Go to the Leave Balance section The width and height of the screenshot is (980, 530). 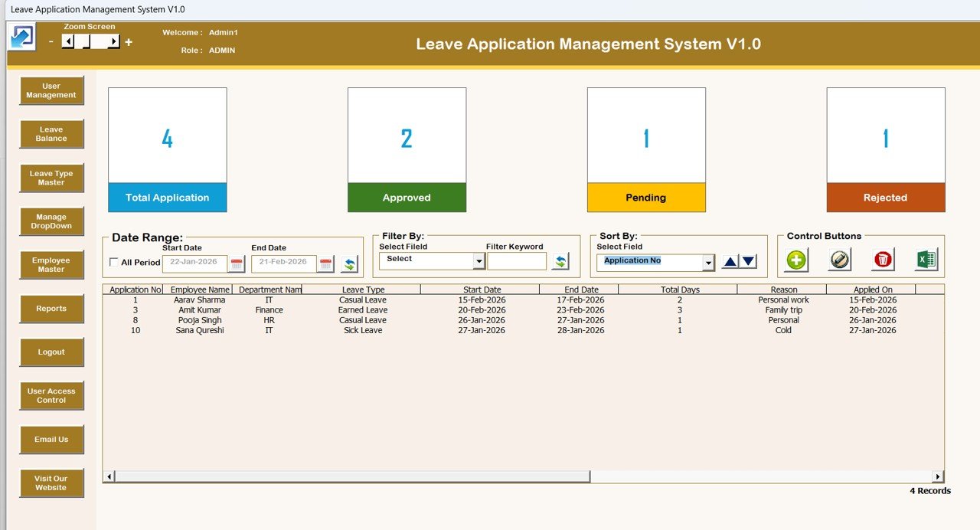(x=51, y=134)
